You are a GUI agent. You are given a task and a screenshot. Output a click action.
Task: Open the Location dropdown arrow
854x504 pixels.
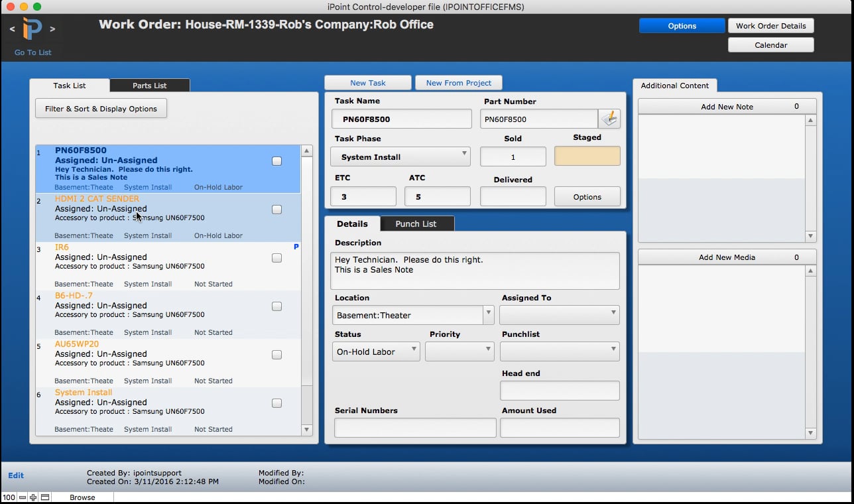click(489, 315)
